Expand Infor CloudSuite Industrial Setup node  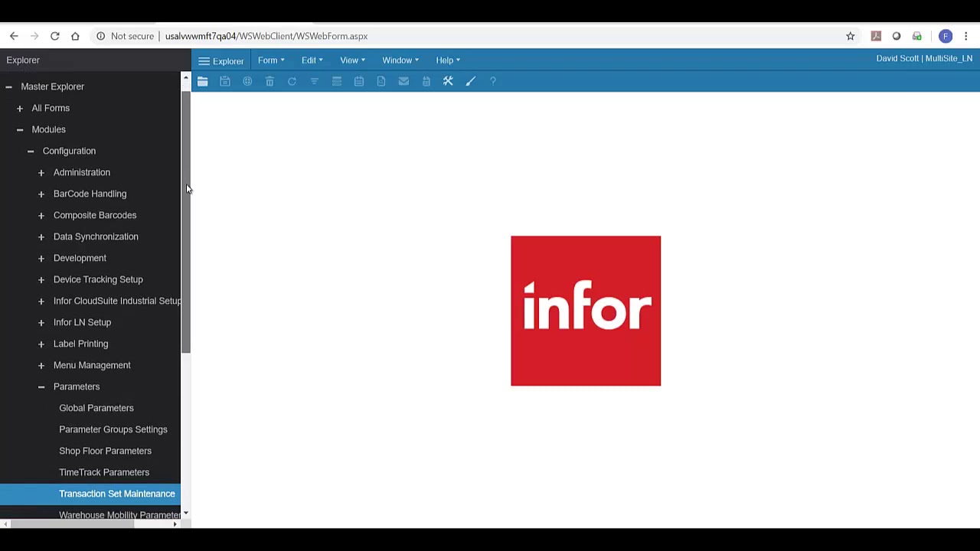[x=41, y=302]
